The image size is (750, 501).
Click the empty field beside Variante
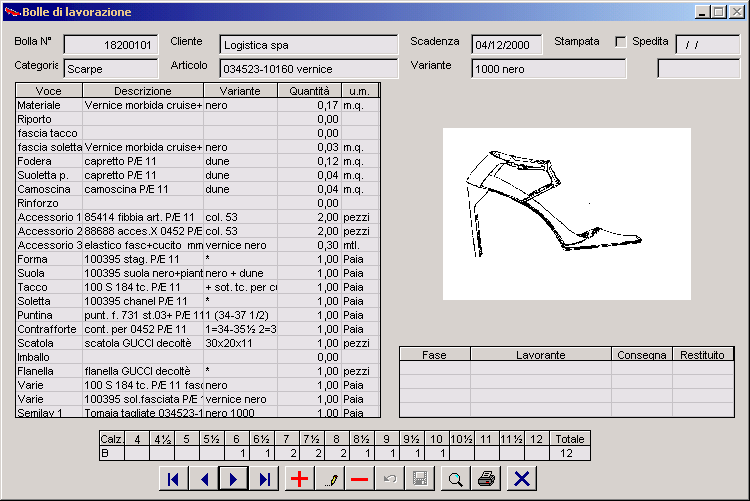pos(699,69)
